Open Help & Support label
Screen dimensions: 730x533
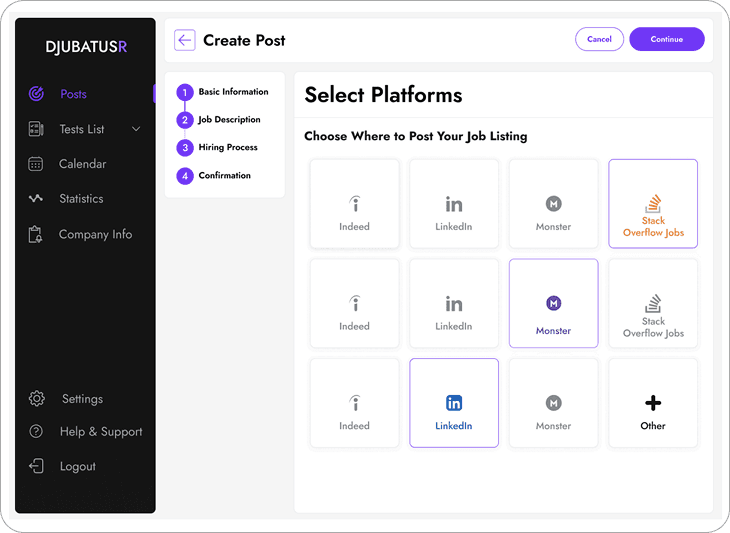pos(101,432)
